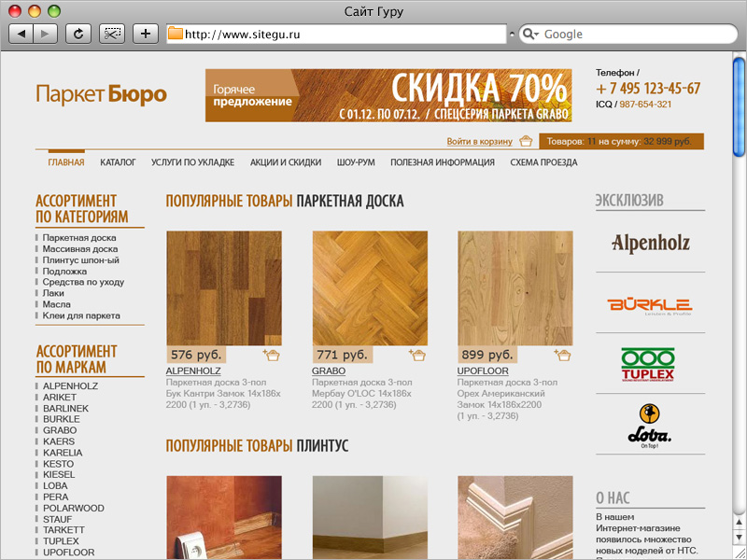Open the UPOFLOOR product title link
The height and width of the screenshot is (560, 747).
pos(483,371)
